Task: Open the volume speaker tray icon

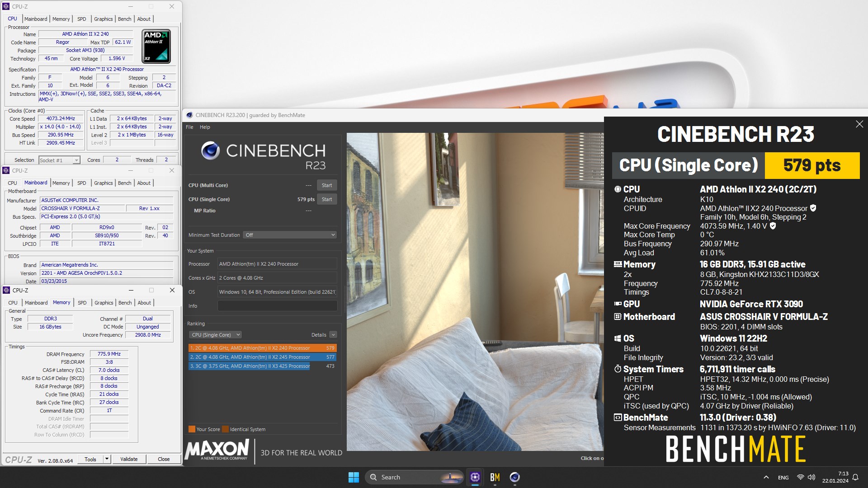Action: tap(811, 477)
